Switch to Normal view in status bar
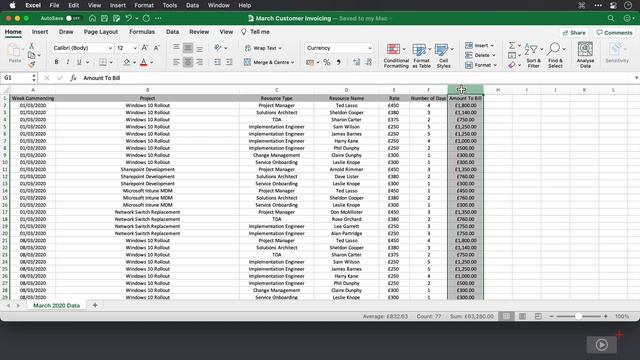 coord(506,316)
